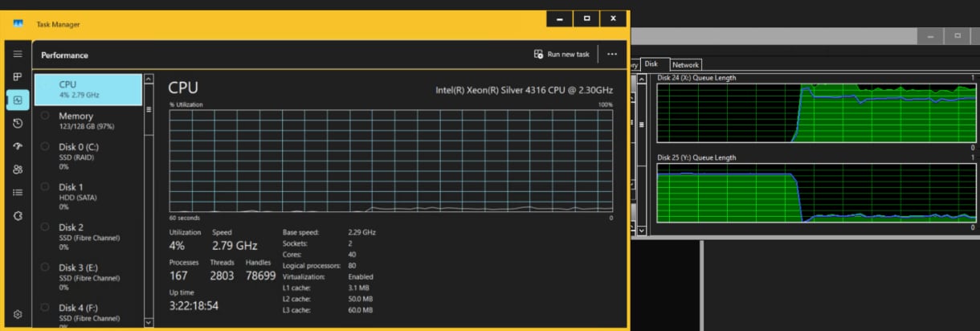The height and width of the screenshot is (331, 980).
Task: Click the device list scrollbar thumb
Action: pyautogui.click(x=148, y=109)
